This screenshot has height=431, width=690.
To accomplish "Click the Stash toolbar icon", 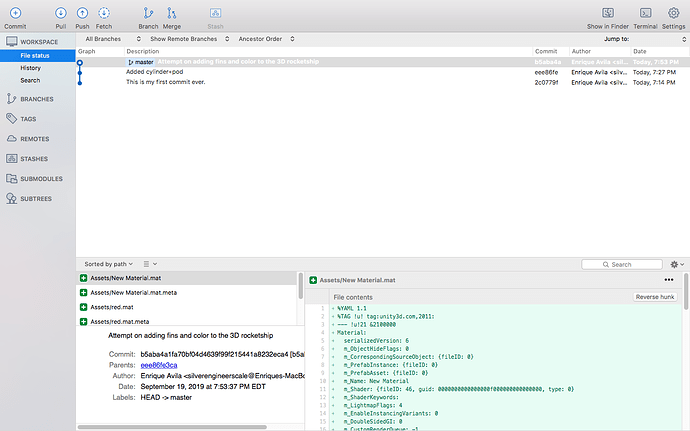I will pos(215,13).
